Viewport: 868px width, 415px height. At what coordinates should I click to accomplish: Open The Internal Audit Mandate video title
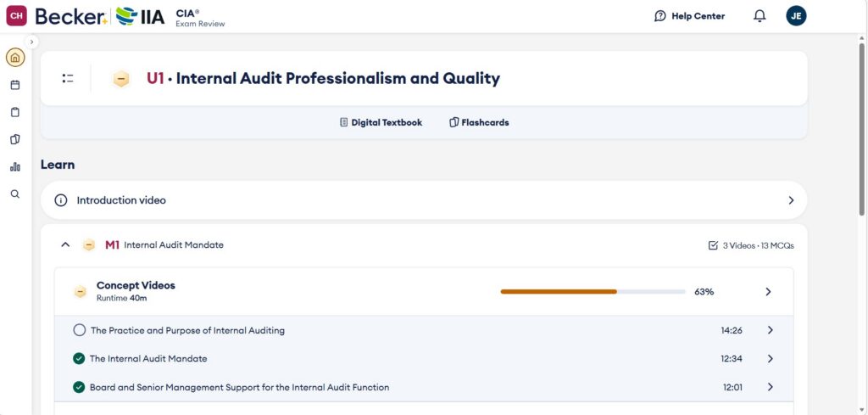148,359
